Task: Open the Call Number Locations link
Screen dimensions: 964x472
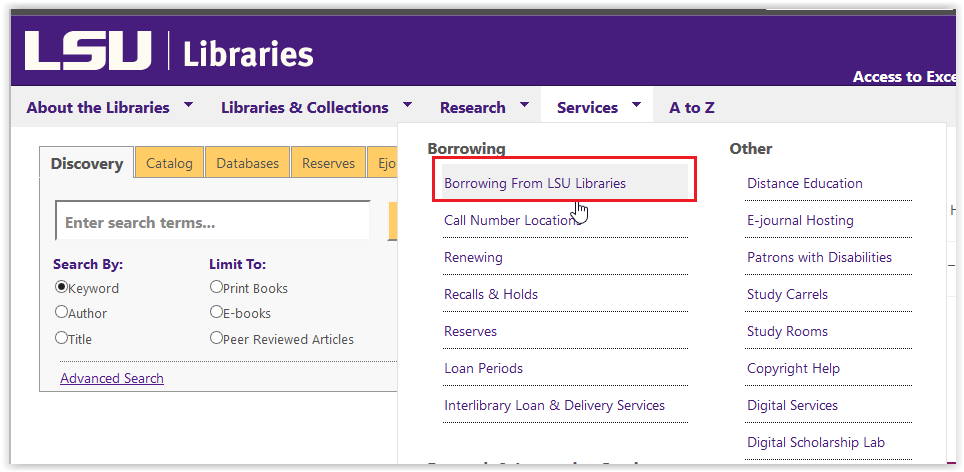Action: pyautogui.click(x=512, y=220)
